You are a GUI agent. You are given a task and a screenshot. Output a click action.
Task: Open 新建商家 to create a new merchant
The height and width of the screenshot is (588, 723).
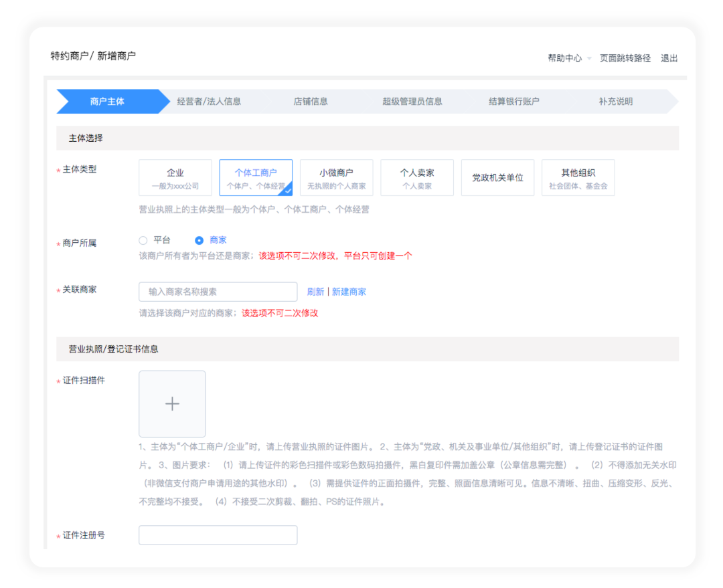click(349, 291)
